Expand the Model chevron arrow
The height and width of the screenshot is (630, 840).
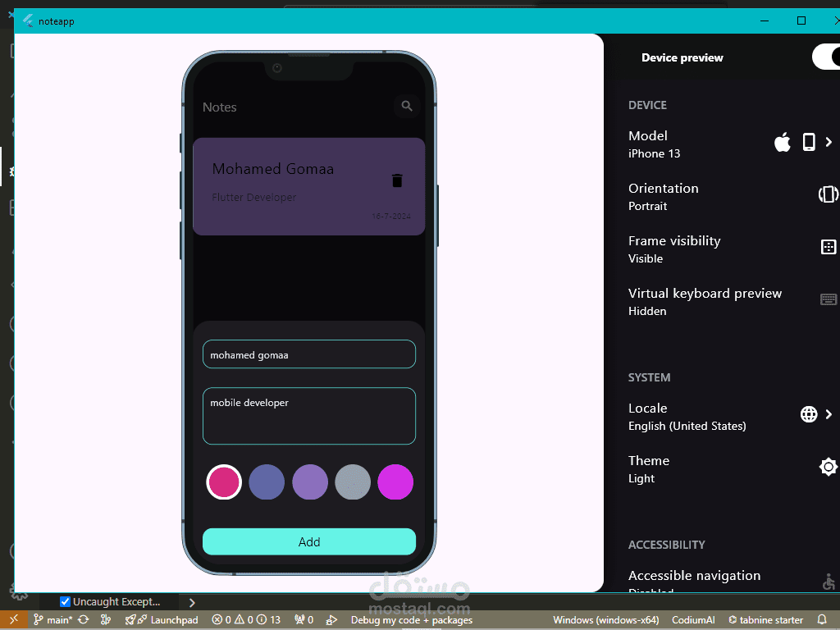pyautogui.click(x=829, y=142)
